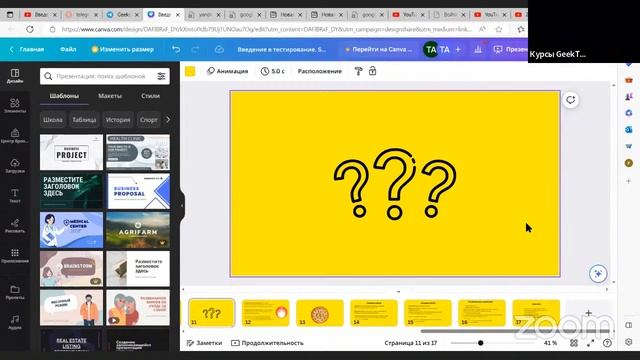
Task: Adjust the zoom slider handle
Action: click(x=481, y=343)
